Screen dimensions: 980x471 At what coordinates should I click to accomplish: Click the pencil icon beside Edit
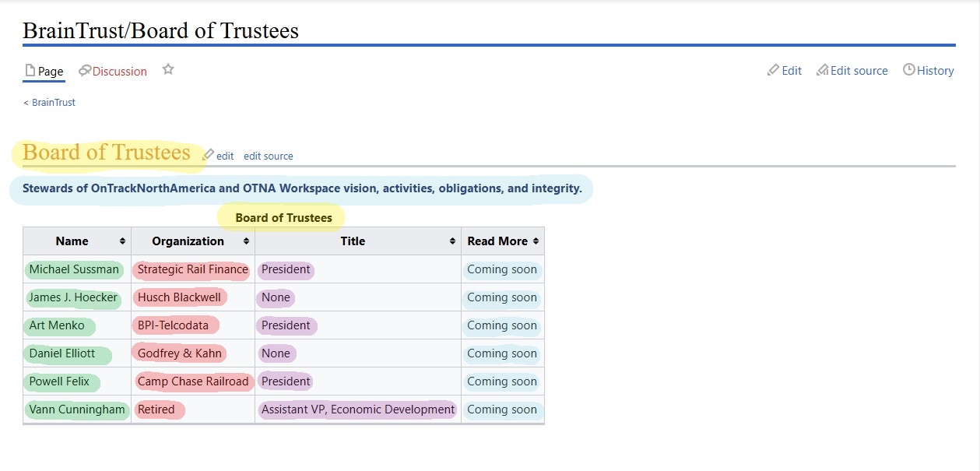coord(773,70)
